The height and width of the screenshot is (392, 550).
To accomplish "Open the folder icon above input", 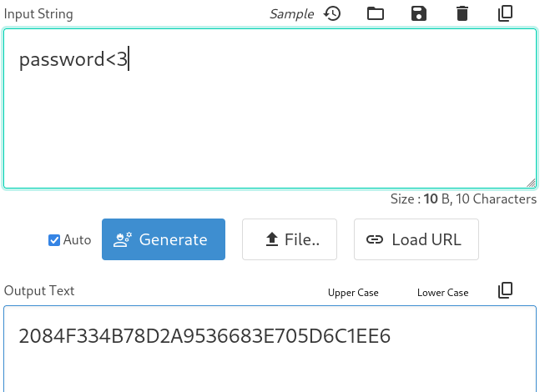I will [x=376, y=13].
